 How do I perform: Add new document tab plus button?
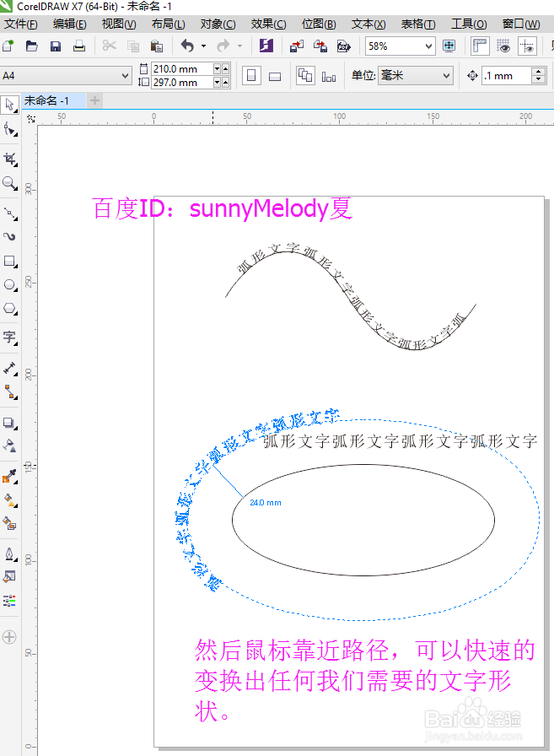(x=95, y=100)
